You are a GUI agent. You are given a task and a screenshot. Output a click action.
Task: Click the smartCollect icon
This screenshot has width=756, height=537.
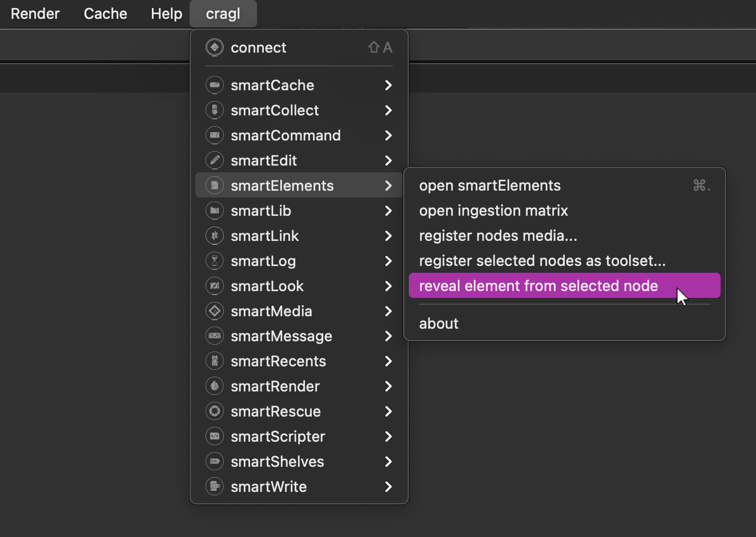215,110
